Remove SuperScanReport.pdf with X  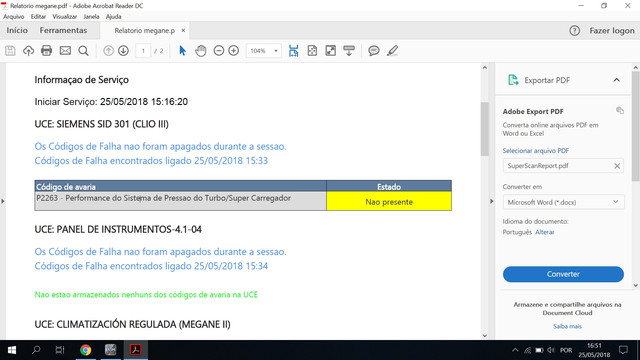(617, 166)
